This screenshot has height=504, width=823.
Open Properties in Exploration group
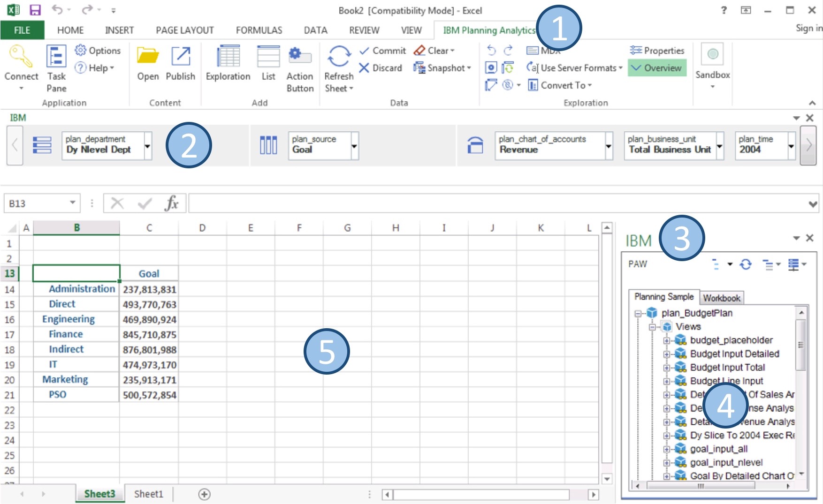657,50
